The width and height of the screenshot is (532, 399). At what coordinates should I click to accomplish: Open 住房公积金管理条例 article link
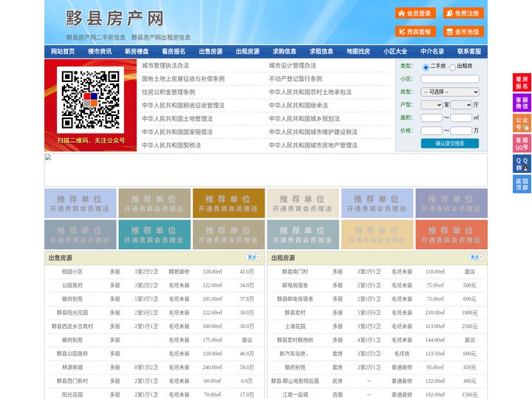tap(168, 92)
